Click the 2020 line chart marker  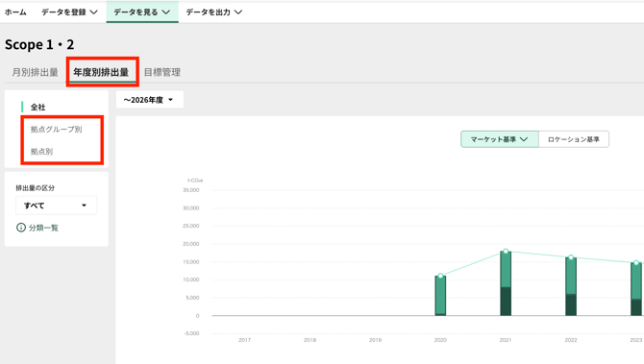coord(440,276)
